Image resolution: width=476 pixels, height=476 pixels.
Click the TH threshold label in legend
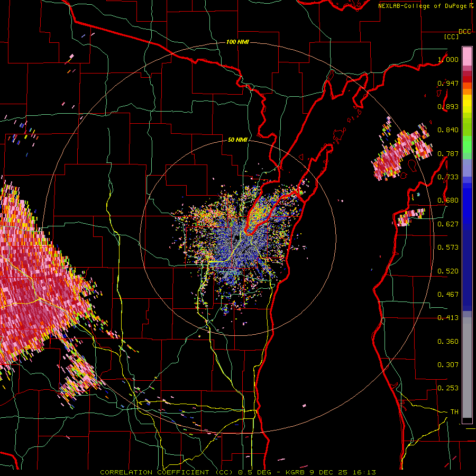click(x=454, y=412)
